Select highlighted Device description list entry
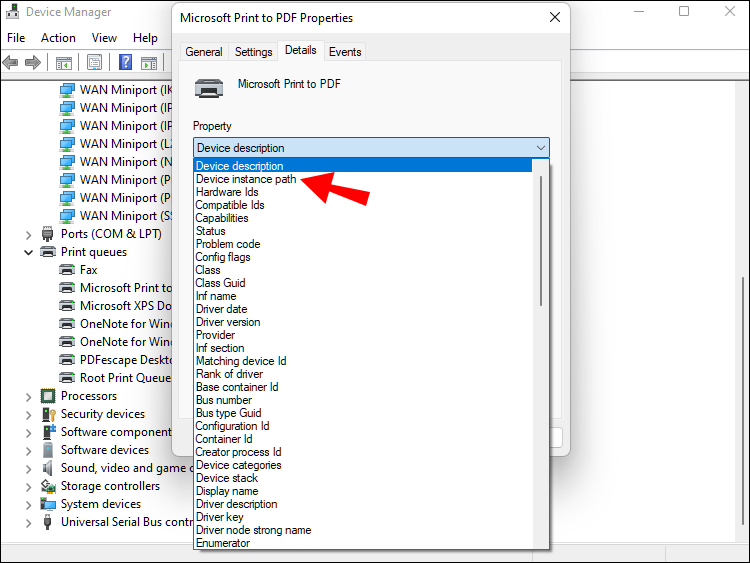The height and width of the screenshot is (563, 750). [364, 166]
